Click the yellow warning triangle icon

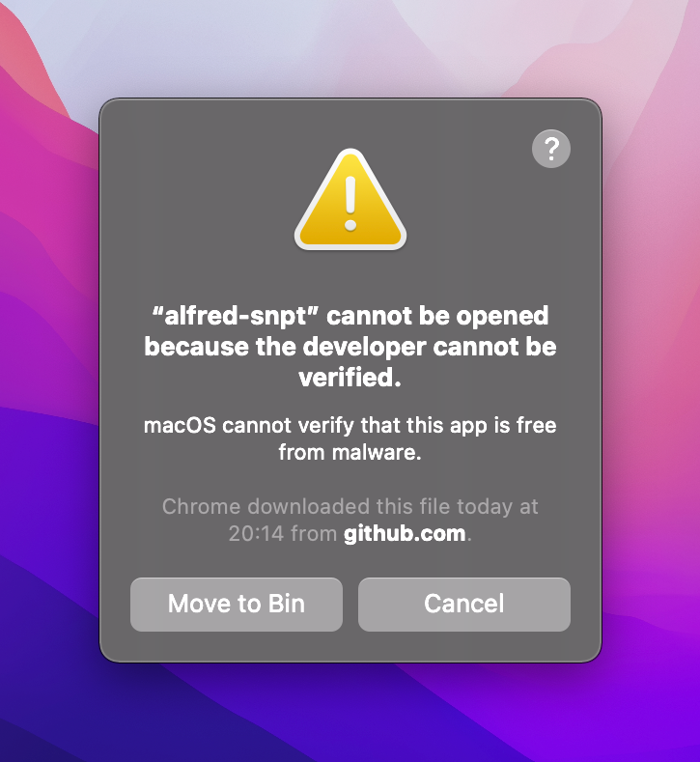point(350,200)
